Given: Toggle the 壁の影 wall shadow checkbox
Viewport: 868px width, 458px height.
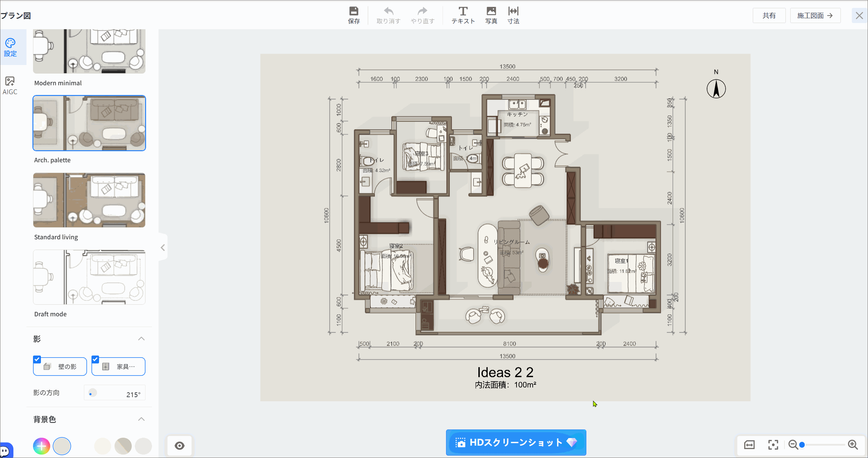Looking at the screenshot, I should click(x=37, y=359).
